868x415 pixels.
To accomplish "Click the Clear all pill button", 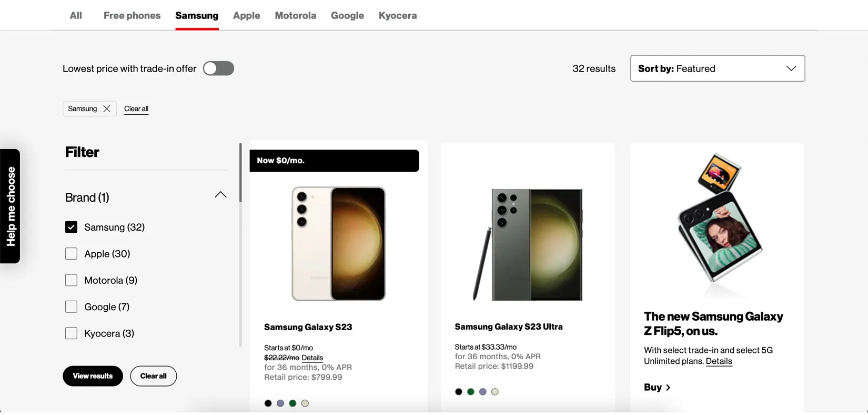I will (x=153, y=376).
